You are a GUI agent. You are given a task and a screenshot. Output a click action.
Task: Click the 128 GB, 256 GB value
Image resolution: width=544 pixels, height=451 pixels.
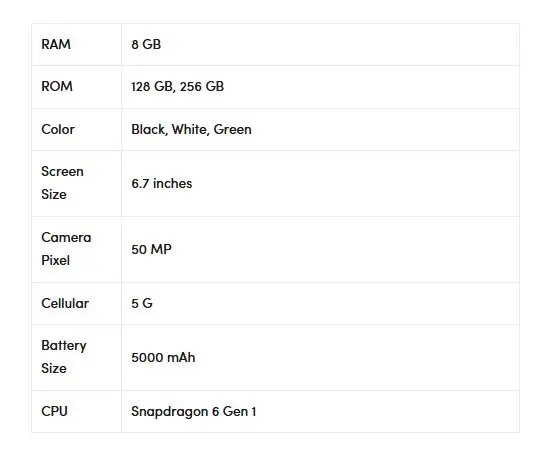[x=178, y=87]
